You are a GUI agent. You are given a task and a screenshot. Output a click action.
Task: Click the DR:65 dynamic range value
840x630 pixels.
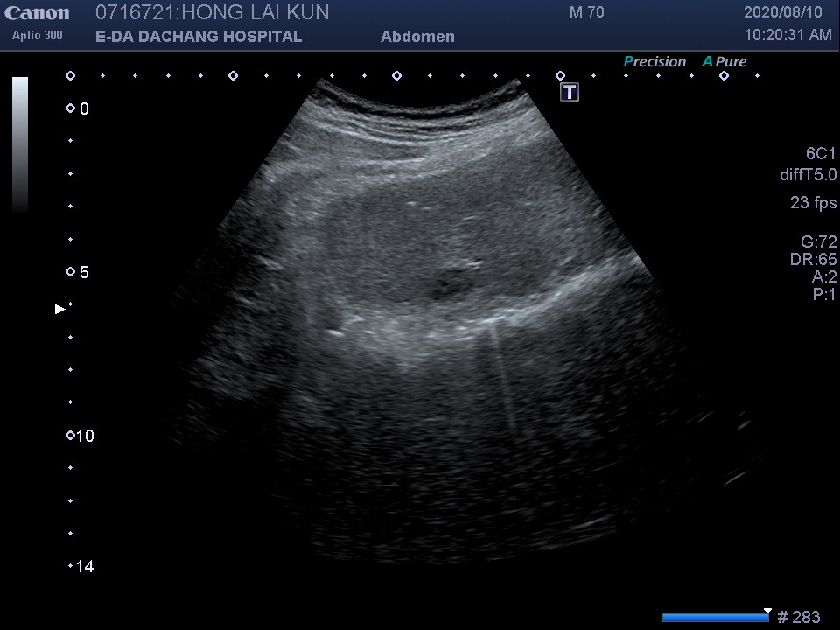click(x=813, y=260)
